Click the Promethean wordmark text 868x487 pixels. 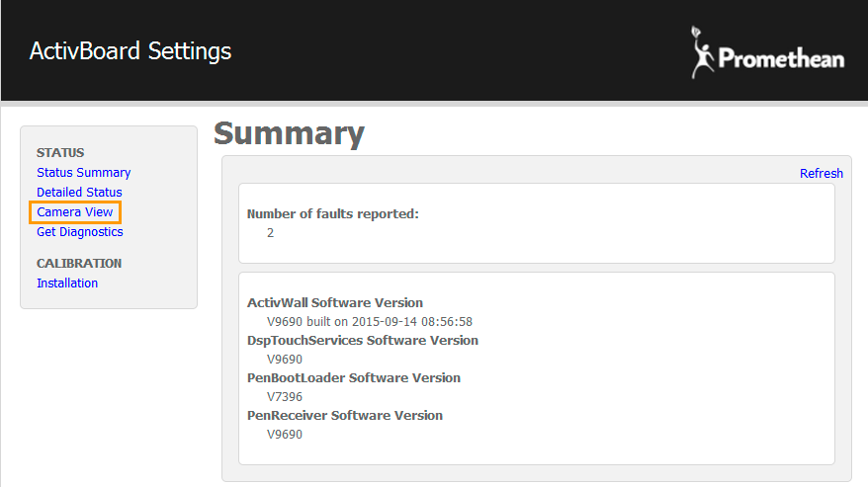781,59
